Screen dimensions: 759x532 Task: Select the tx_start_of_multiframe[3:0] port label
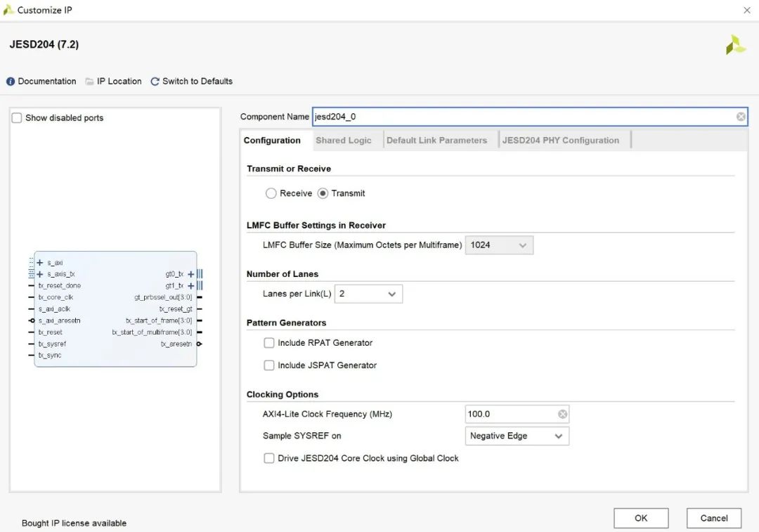point(152,332)
